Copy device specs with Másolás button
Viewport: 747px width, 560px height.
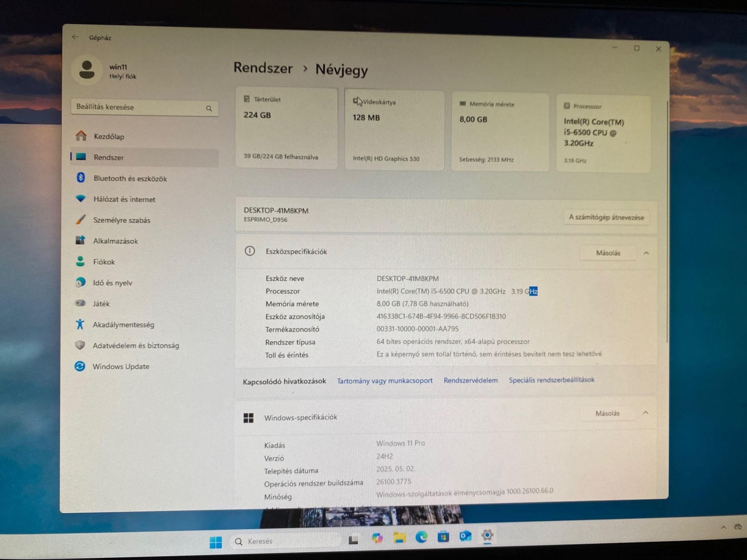point(608,253)
